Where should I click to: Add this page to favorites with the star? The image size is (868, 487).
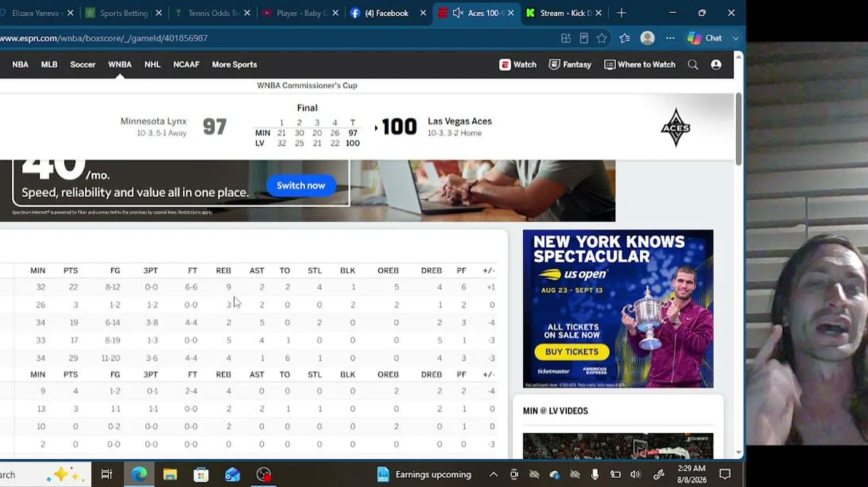coord(602,38)
